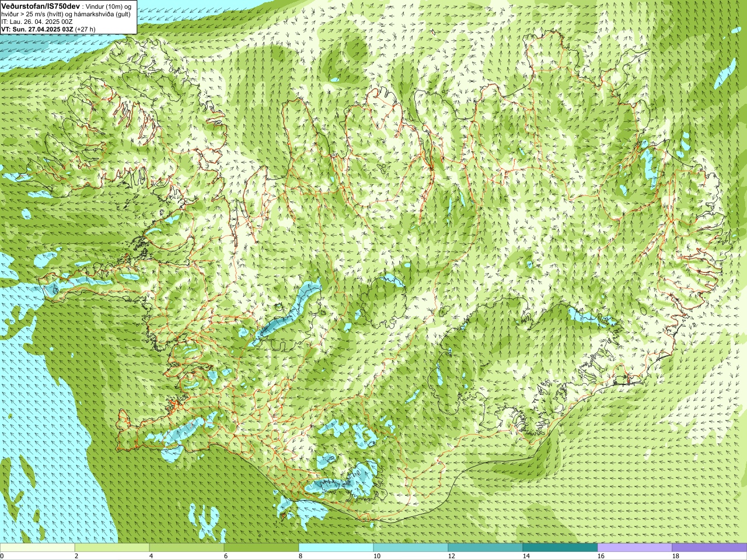Click the legend tick label "10"
The height and width of the screenshot is (560, 747).
(376, 556)
